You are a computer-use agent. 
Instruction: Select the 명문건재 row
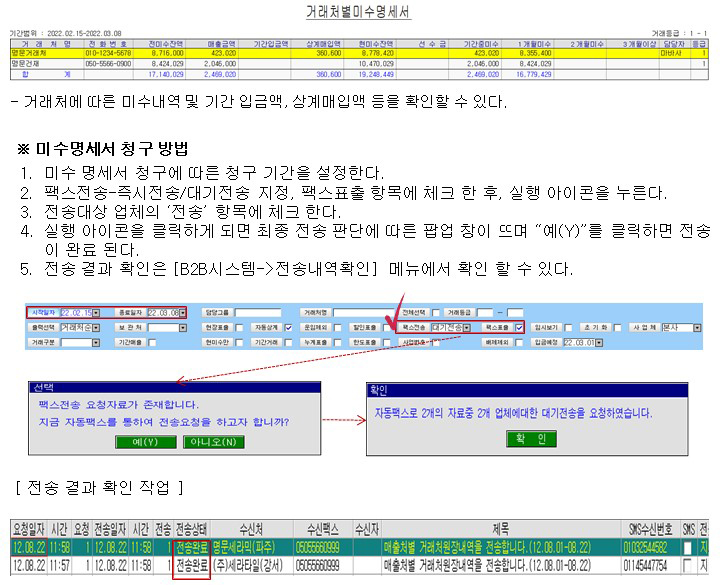(359, 64)
